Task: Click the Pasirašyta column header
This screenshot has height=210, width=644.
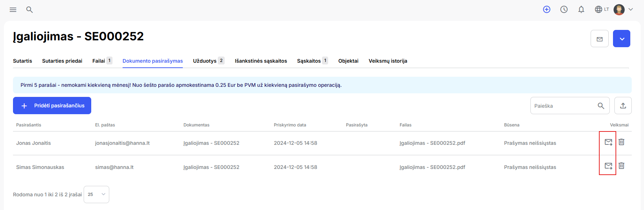Action: [x=357, y=125]
